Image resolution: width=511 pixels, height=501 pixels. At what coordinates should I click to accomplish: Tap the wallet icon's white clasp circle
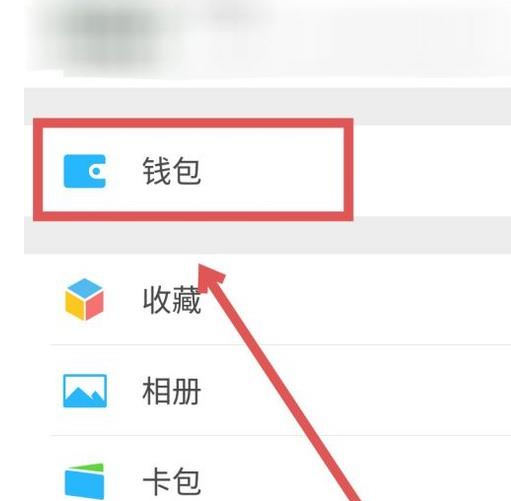[97, 171]
